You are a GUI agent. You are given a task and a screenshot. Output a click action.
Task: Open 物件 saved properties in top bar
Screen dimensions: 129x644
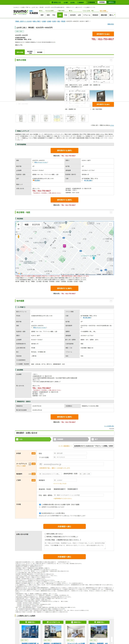click(66, 2)
